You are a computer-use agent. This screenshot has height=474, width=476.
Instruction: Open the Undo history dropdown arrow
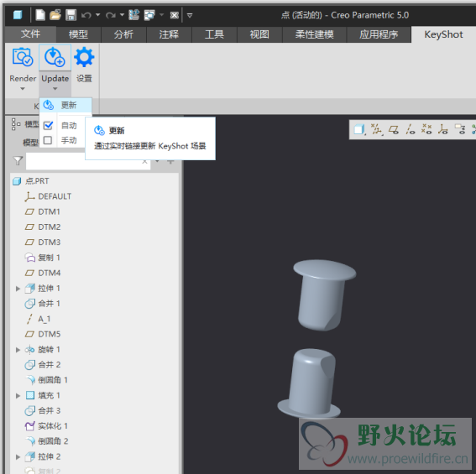pyautogui.click(x=97, y=15)
